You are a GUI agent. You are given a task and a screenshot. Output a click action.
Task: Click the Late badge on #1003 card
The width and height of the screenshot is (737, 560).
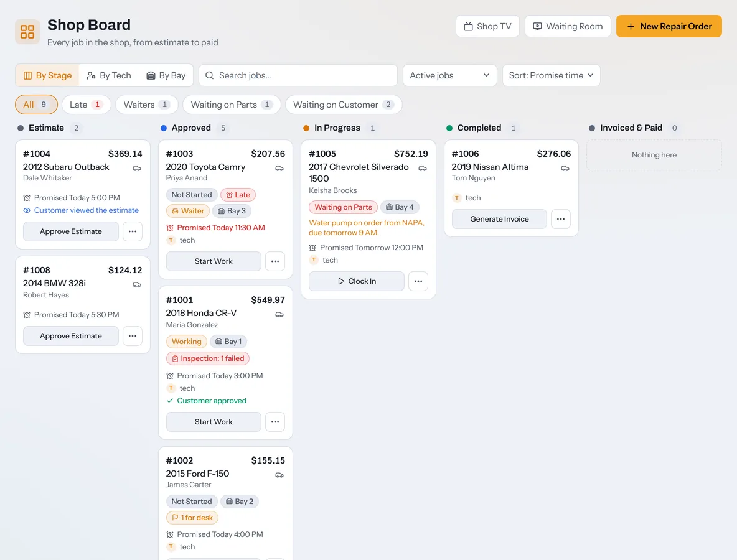coord(238,195)
